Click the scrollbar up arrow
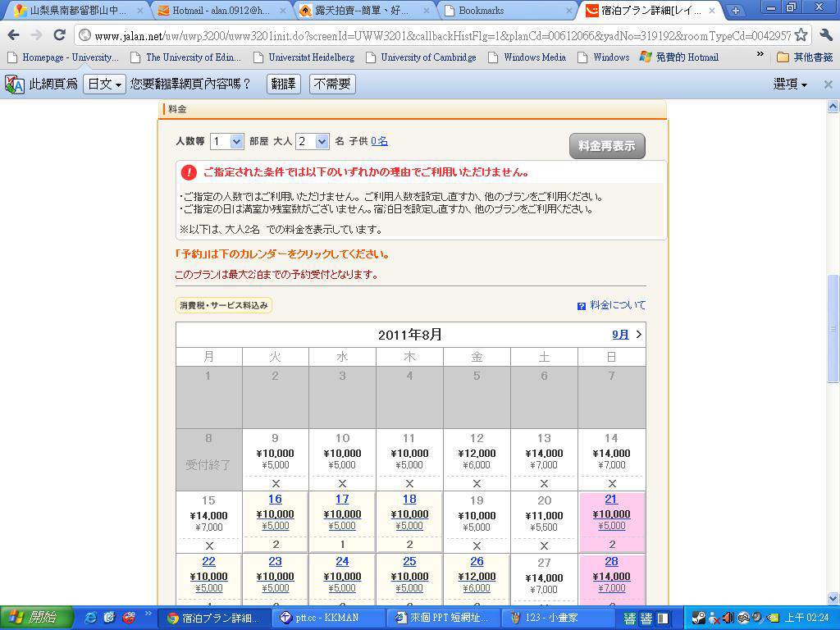 click(833, 106)
